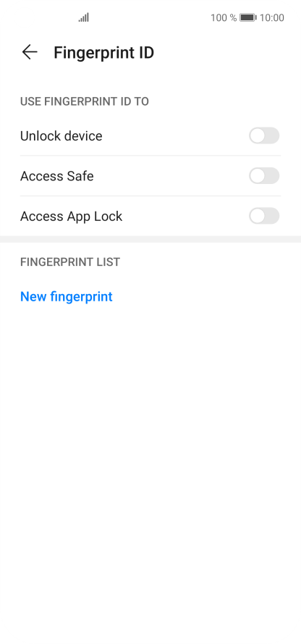Tap the signal strength bars icon
This screenshot has width=301, height=644.
[x=84, y=17]
